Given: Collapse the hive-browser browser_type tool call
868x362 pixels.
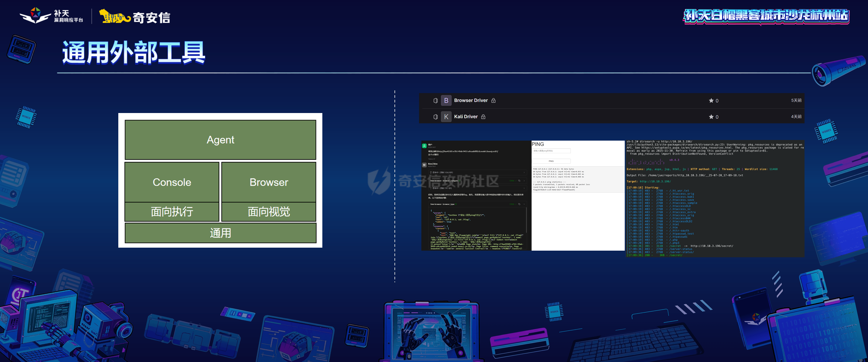Looking at the screenshot, I should click(x=524, y=204).
